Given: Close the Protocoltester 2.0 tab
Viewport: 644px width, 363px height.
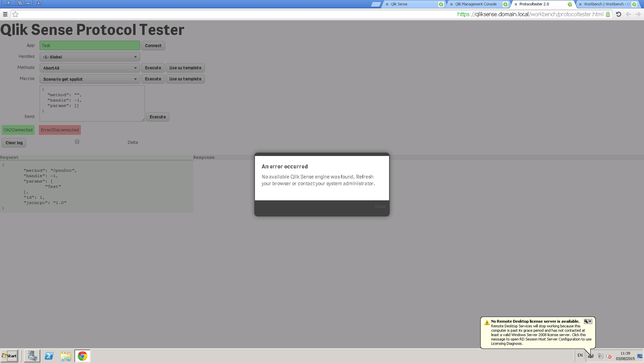Looking at the screenshot, I should coord(516,4).
